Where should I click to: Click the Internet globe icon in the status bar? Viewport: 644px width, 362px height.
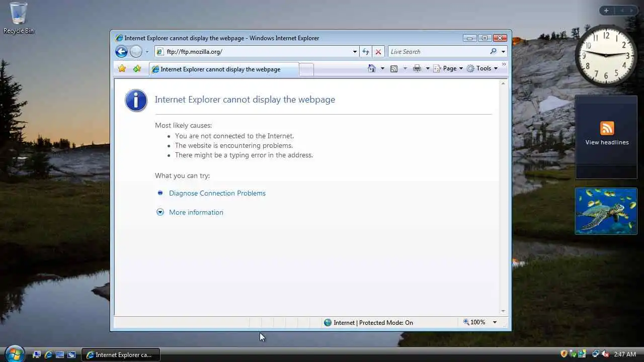point(328,323)
